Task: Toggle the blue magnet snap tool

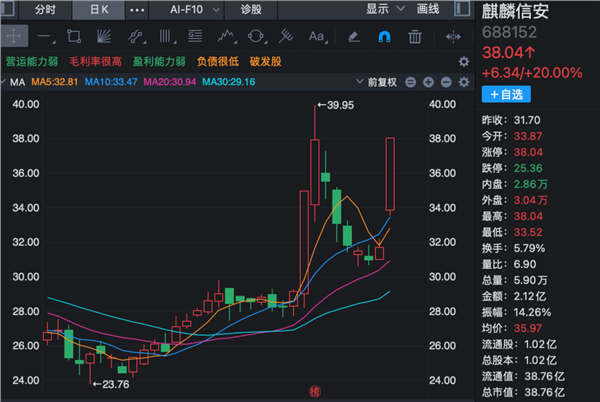Action: point(384,37)
